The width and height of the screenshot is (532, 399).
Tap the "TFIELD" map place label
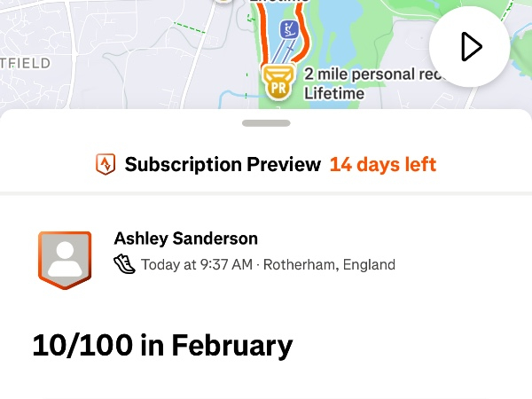26,64
